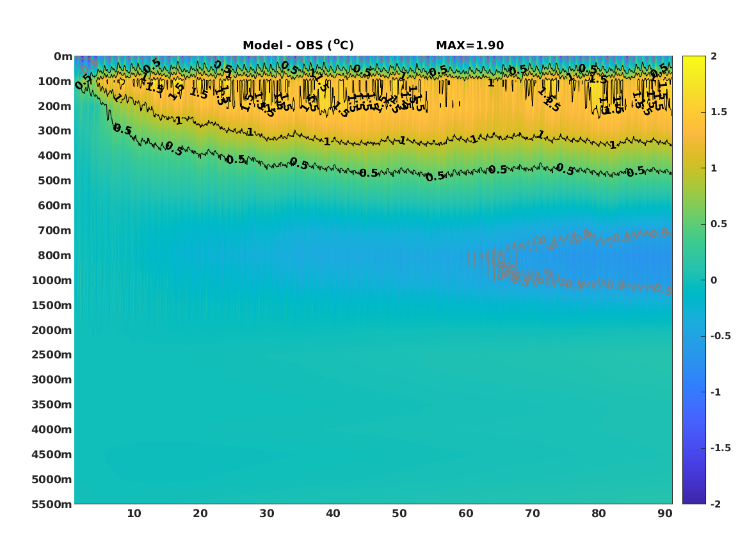Click the colorbar tick label "1.5"
Viewport: 747px width, 560px height.
(718, 112)
